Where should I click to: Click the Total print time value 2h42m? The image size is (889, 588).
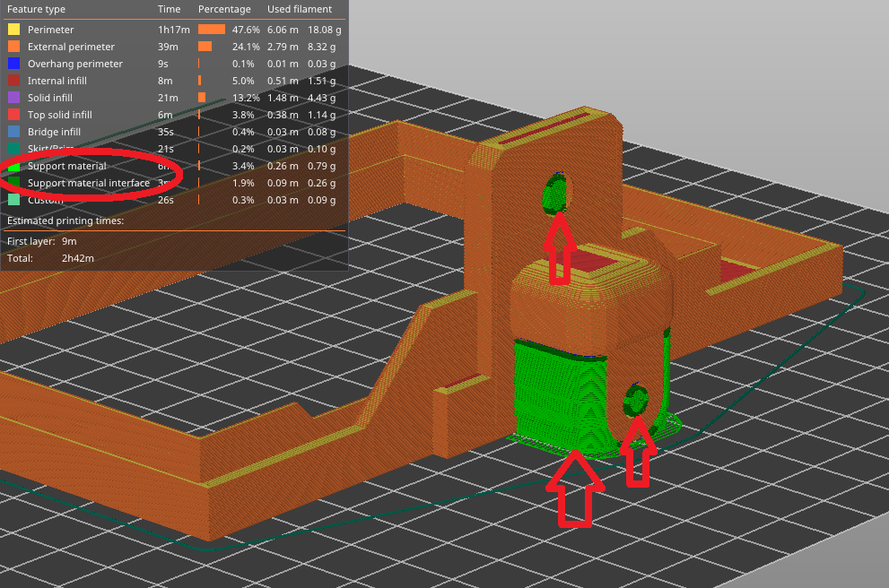click(x=78, y=258)
